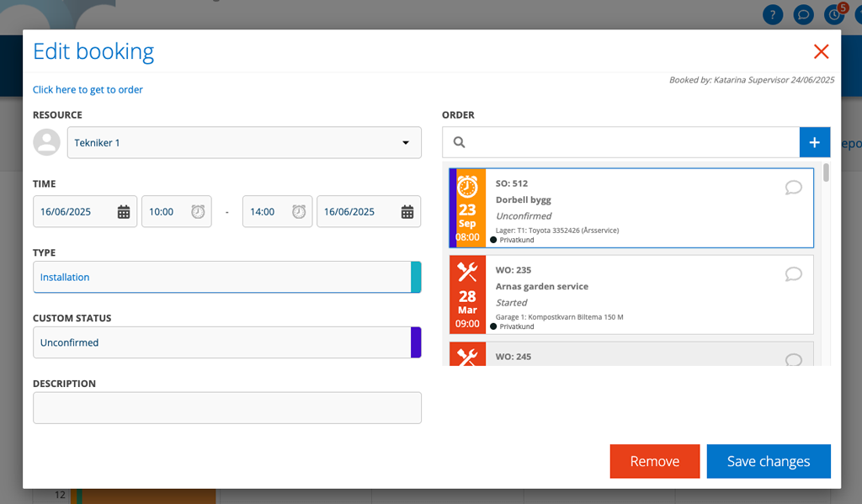This screenshot has width=862, height=504.
Task: Open the clock notifications icon with badge
Action: coord(834,14)
